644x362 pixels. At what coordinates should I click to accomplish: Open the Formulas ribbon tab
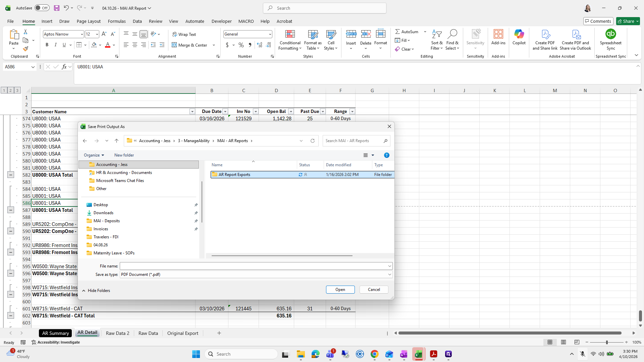117,21
